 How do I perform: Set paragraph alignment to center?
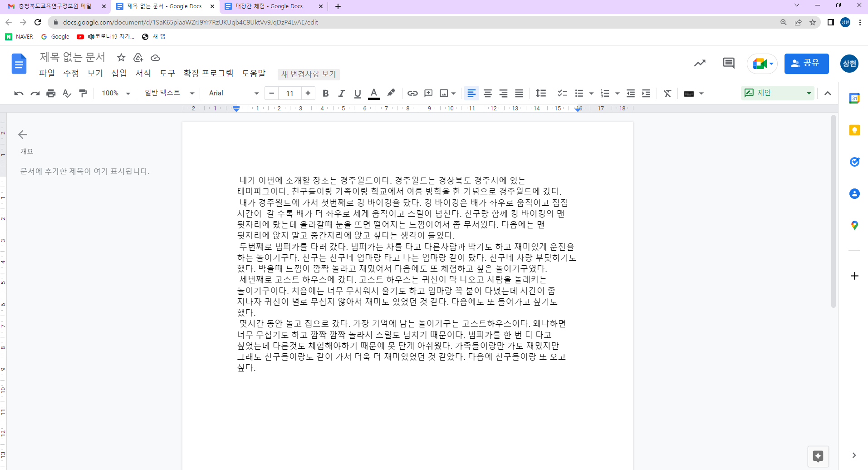click(488, 94)
